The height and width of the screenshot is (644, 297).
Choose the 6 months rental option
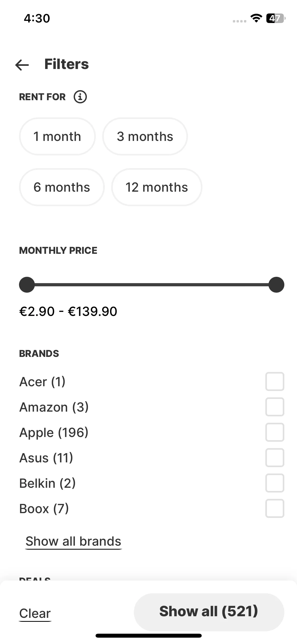coord(62,187)
